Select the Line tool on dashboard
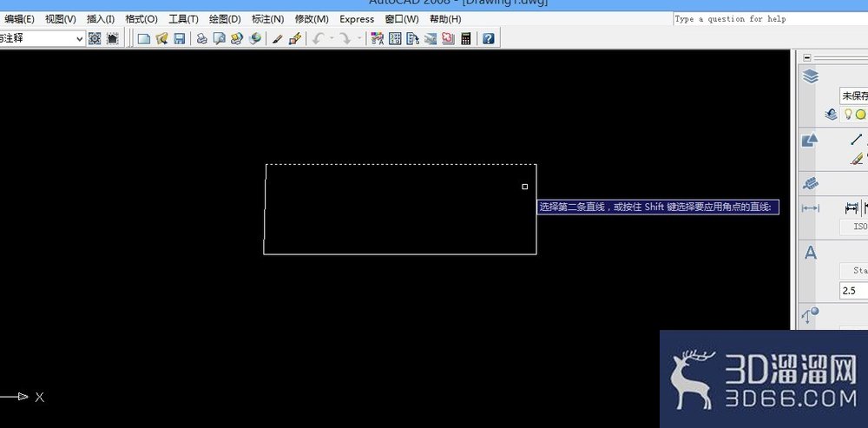The width and height of the screenshot is (868, 428). point(857,140)
